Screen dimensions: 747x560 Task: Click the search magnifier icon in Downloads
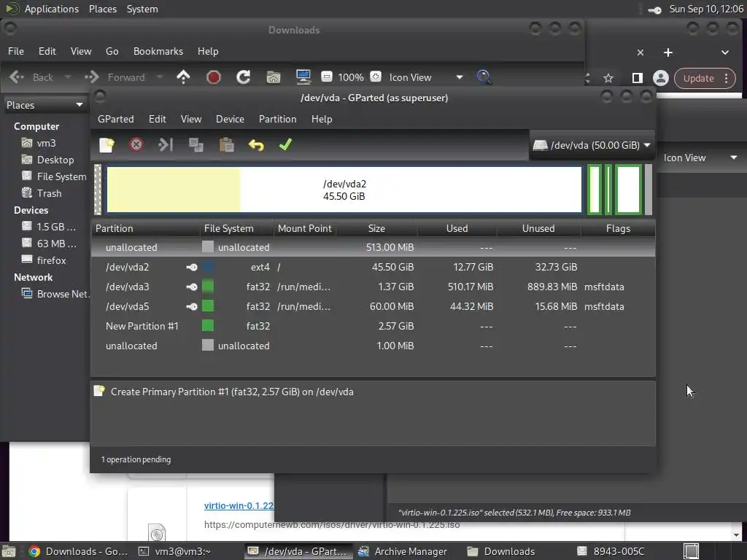(x=484, y=77)
